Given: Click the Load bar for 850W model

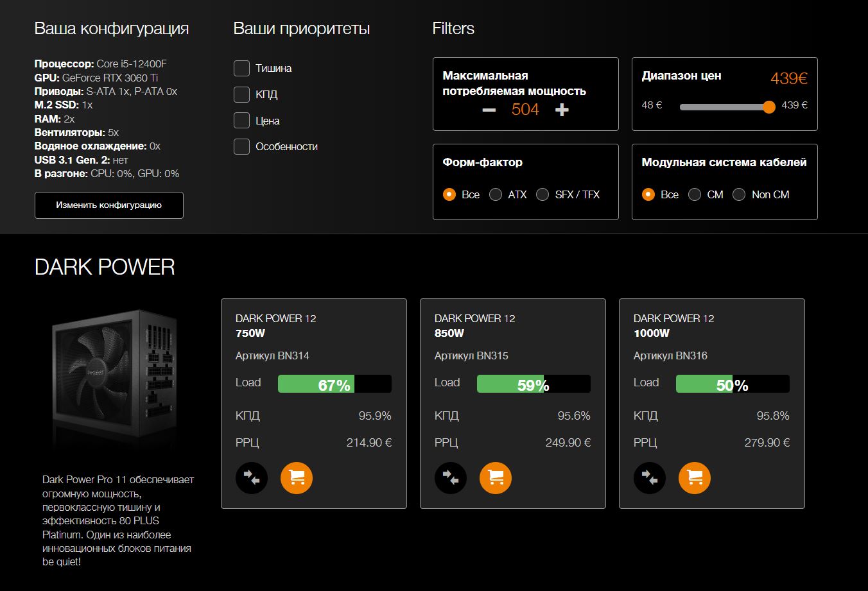Looking at the screenshot, I should pyautogui.click(x=534, y=384).
